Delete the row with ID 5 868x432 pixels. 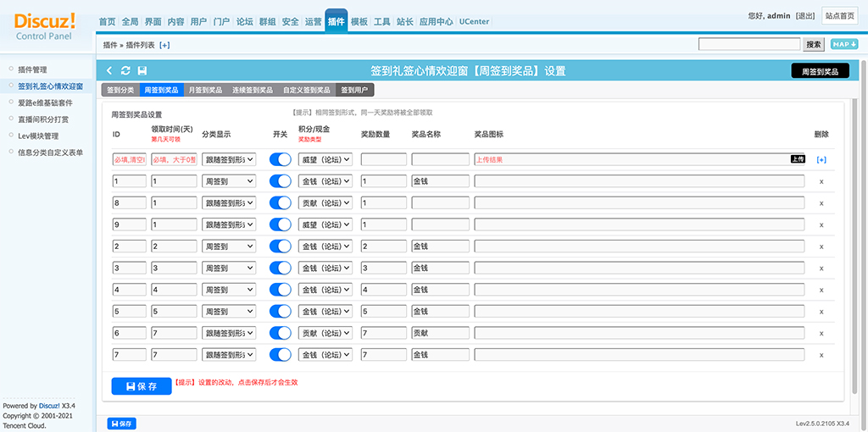821,312
